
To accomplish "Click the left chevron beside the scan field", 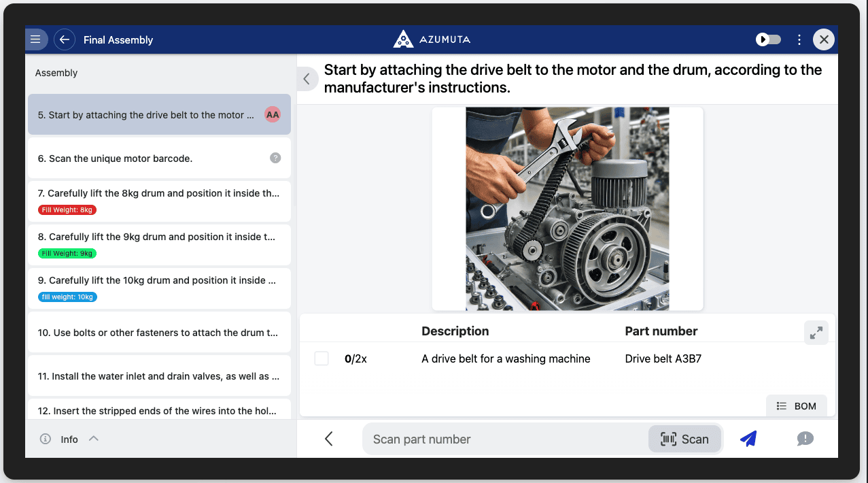I will [329, 439].
